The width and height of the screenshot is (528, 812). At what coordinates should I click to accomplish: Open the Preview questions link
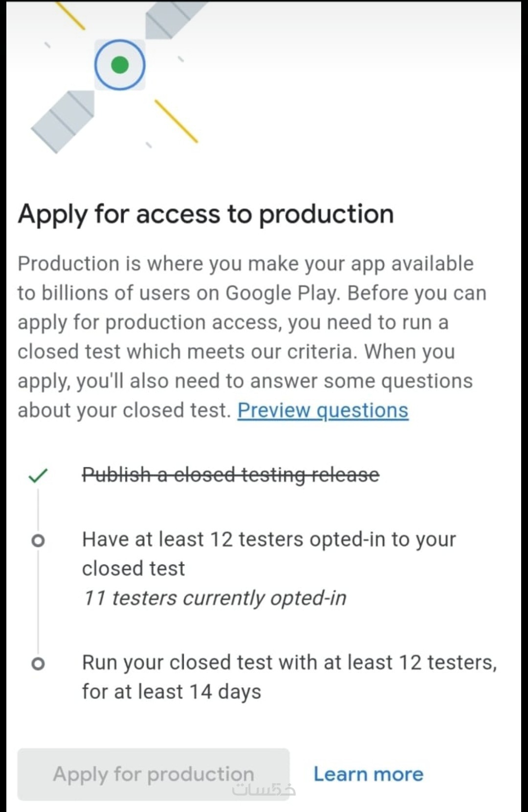(x=323, y=410)
